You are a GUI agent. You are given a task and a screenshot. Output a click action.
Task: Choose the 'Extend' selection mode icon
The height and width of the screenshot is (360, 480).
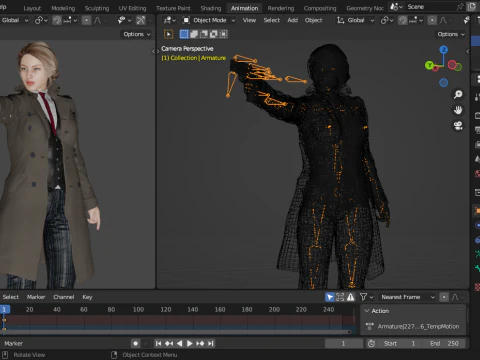tap(194, 34)
